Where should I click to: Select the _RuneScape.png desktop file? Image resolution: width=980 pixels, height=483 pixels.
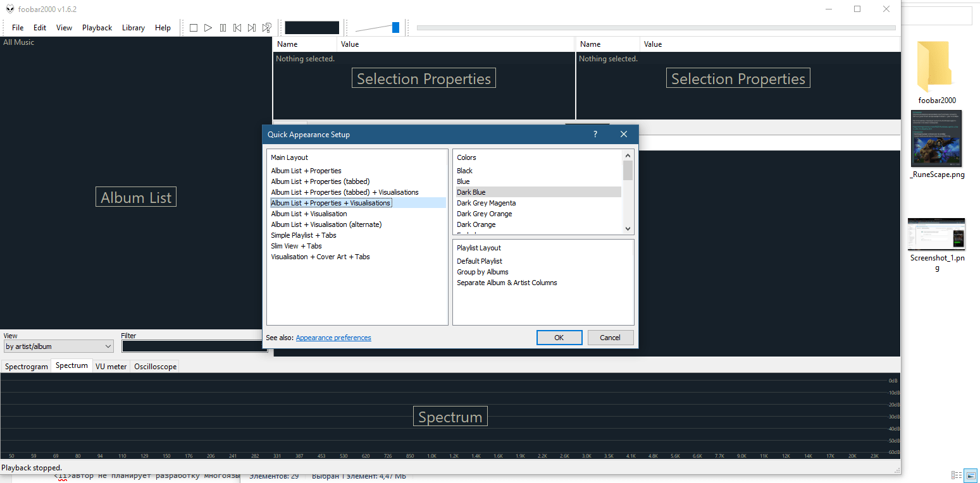pos(937,145)
